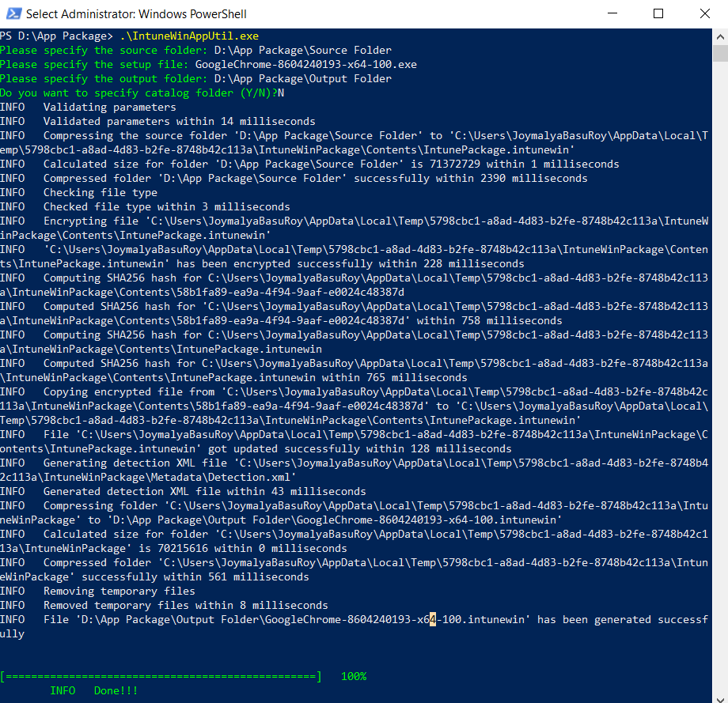Image resolution: width=728 pixels, height=703 pixels.
Task: Maximize the PowerShell window
Action: point(658,13)
